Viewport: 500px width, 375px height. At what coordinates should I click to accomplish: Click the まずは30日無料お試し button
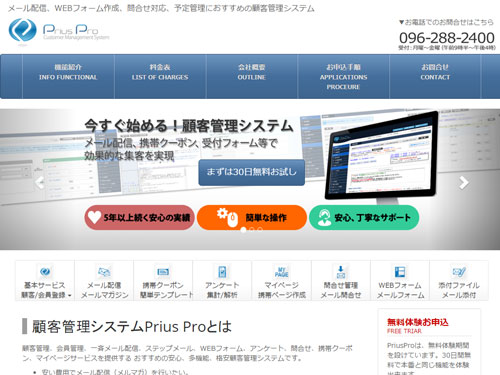pyautogui.click(x=252, y=172)
